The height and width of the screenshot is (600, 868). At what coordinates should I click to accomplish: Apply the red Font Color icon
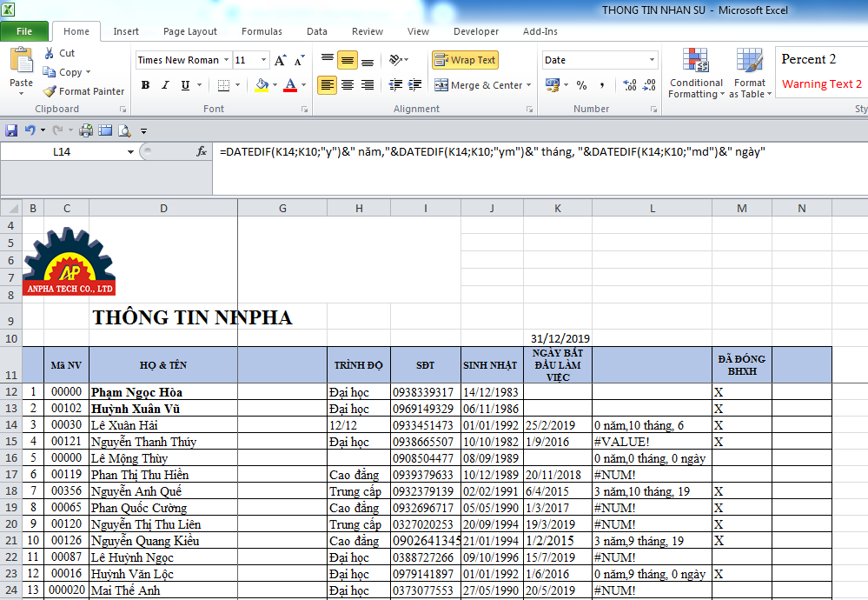click(290, 85)
